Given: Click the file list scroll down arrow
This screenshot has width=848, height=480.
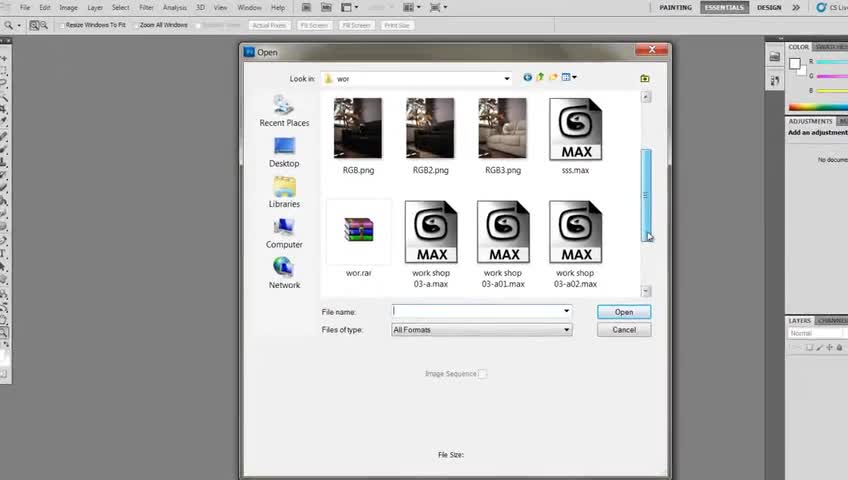Looking at the screenshot, I should pyautogui.click(x=646, y=291).
